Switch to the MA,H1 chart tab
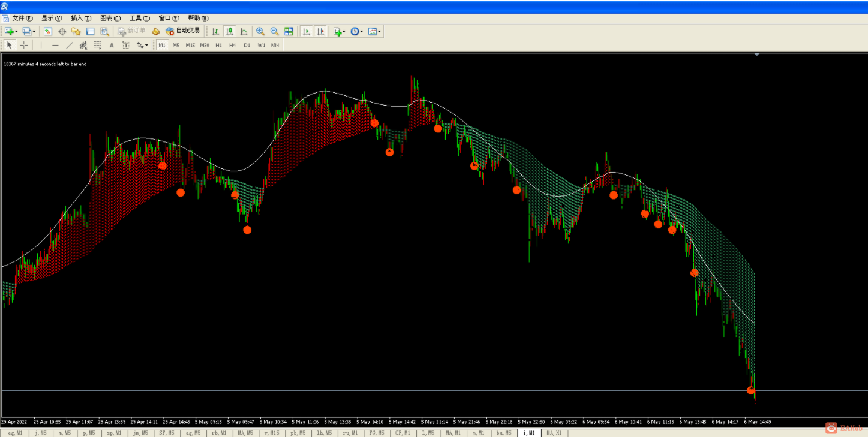Image resolution: width=868 pixels, height=437 pixels. pyautogui.click(x=554, y=433)
